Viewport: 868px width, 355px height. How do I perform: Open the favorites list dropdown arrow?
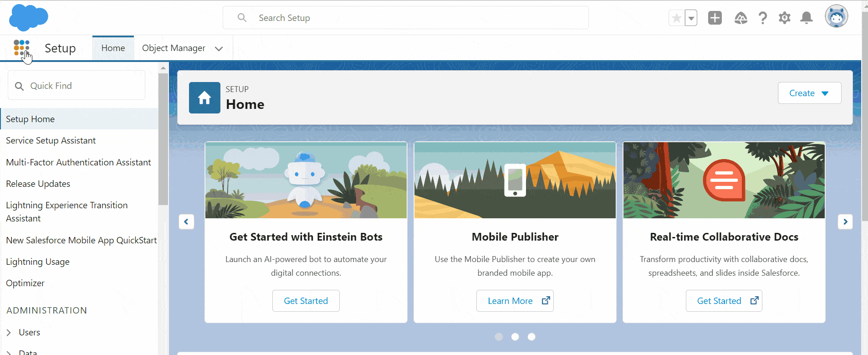[691, 18]
